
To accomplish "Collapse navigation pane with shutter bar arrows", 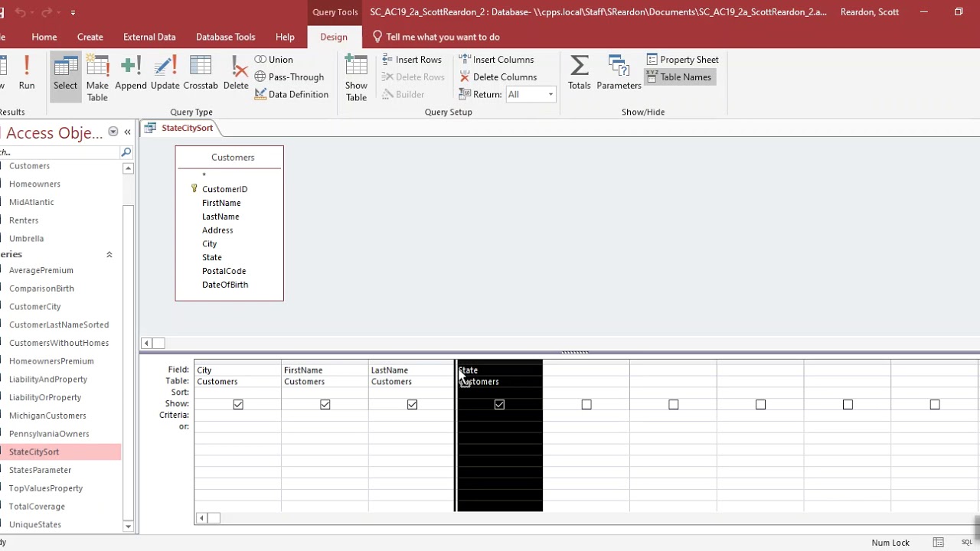I will coord(127,132).
